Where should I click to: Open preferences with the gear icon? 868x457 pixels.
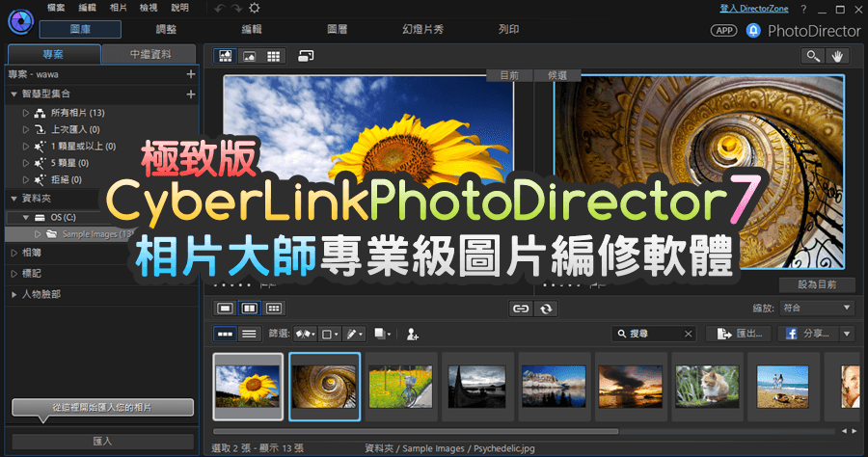click(254, 8)
